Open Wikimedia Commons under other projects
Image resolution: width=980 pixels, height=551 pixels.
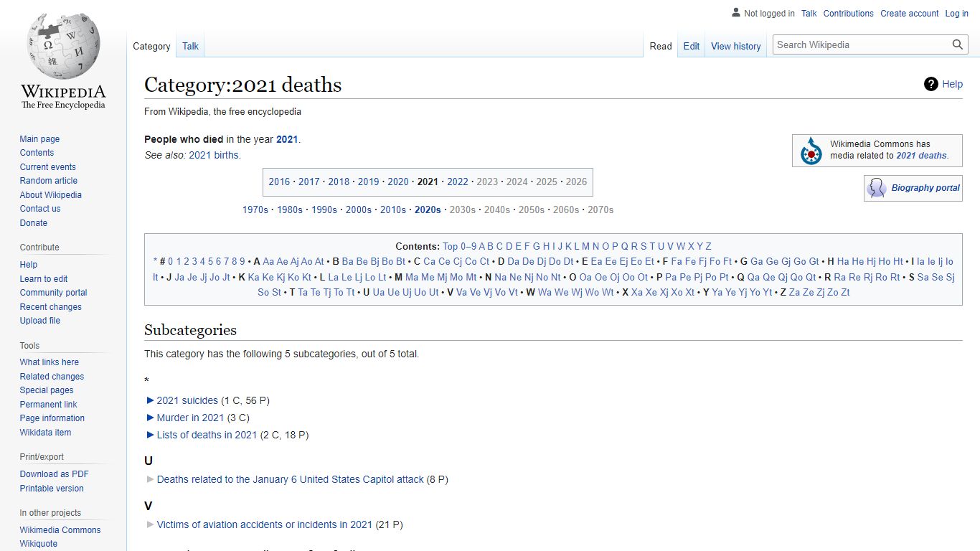tap(60, 530)
